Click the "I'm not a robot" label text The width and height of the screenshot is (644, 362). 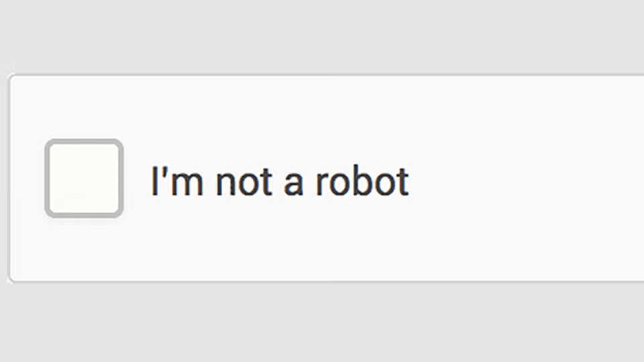click(x=280, y=181)
